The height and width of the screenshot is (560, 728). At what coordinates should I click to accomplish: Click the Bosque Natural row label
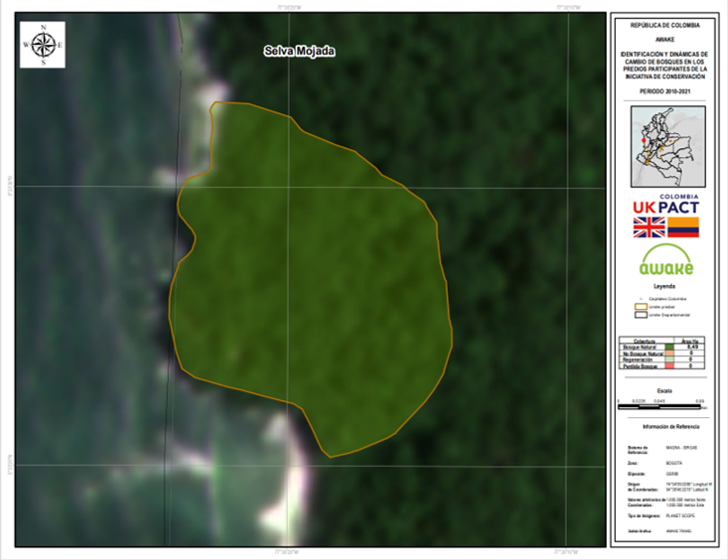pos(640,348)
